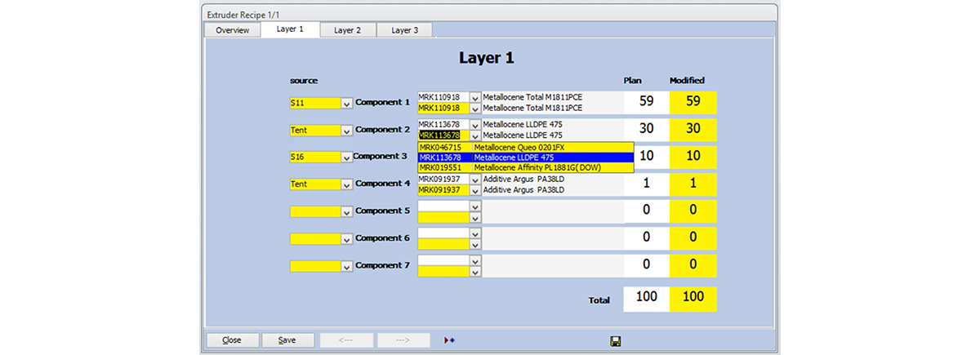Select the Layer 1 tab
The image size is (980, 355).
coord(290,29)
